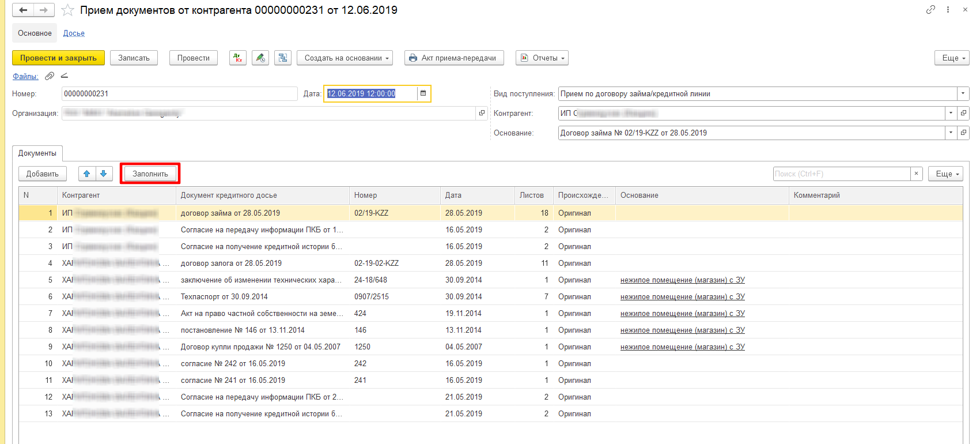
Task: Click the Дата input field
Action: point(370,93)
